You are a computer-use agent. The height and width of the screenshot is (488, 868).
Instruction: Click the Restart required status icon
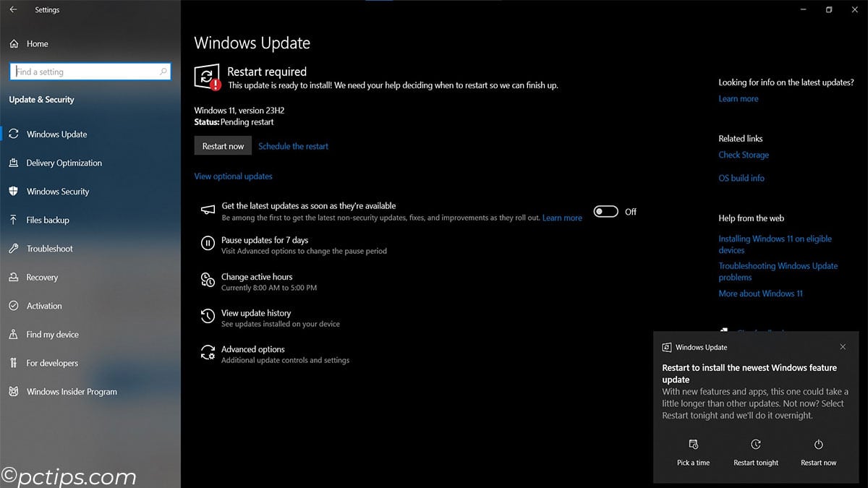coord(208,77)
